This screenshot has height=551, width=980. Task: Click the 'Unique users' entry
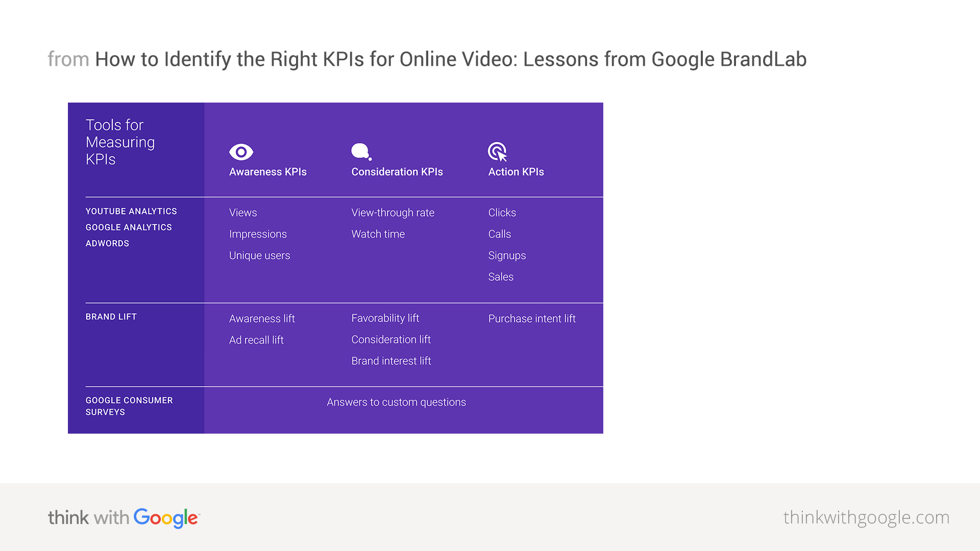pos(259,256)
